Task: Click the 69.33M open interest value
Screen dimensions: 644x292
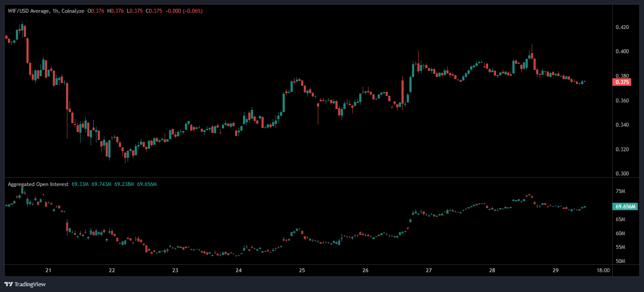Action: pos(80,184)
